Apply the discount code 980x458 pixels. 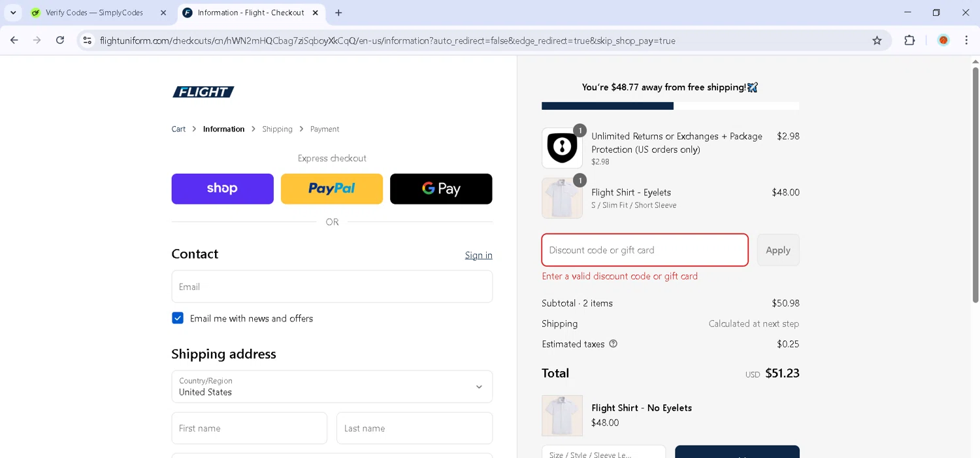coord(778,250)
